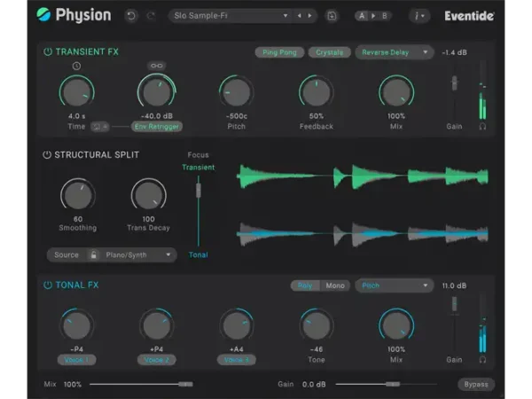Click the Physion logo

(x=74, y=15)
